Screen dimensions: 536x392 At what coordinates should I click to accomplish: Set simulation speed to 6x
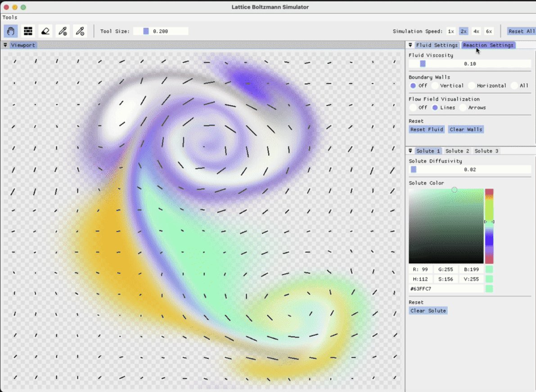(x=489, y=31)
